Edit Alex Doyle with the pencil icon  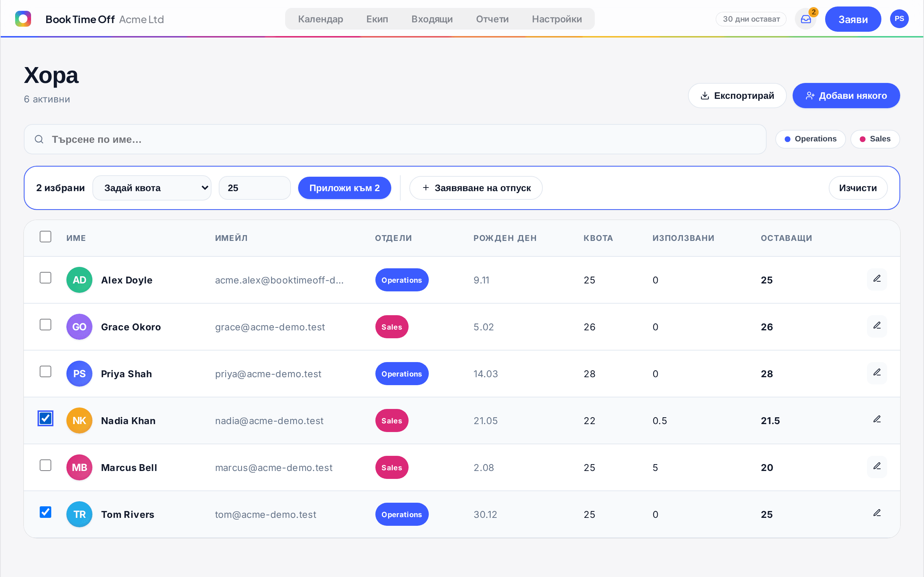click(x=877, y=279)
